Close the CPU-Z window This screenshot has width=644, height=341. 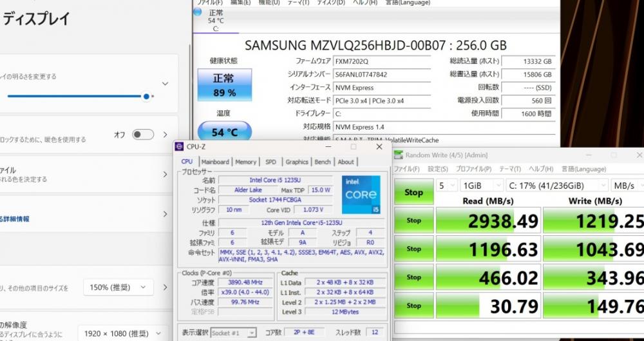pyautogui.click(x=379, y=147)
